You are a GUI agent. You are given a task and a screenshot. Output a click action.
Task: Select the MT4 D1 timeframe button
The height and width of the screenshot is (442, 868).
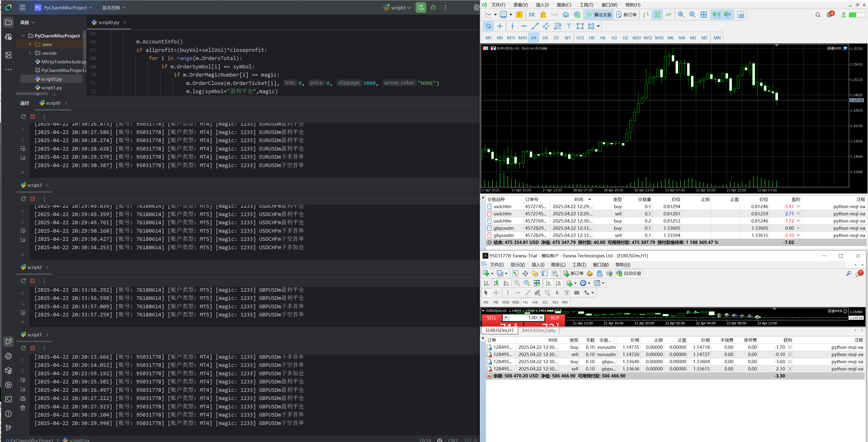(545, 302)
